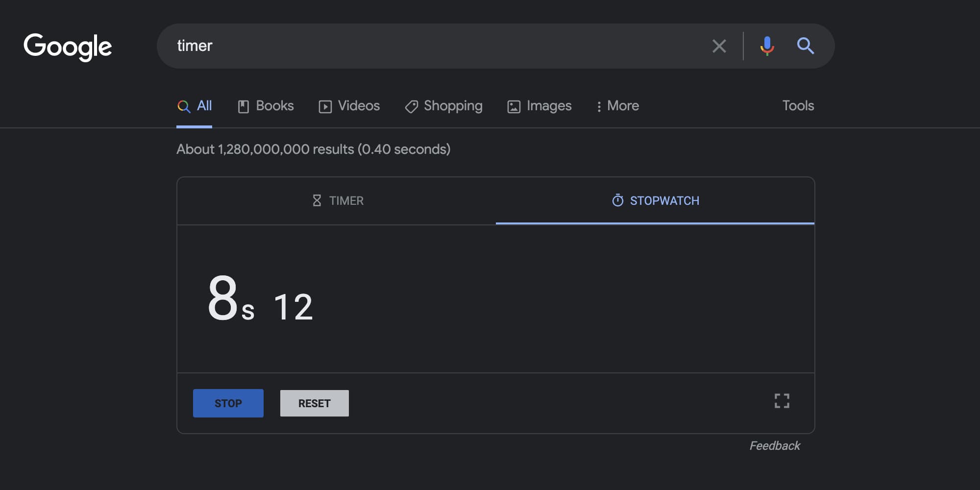Stop the running stopwatch
The image size is (980, 490).
tap(228, 403)
